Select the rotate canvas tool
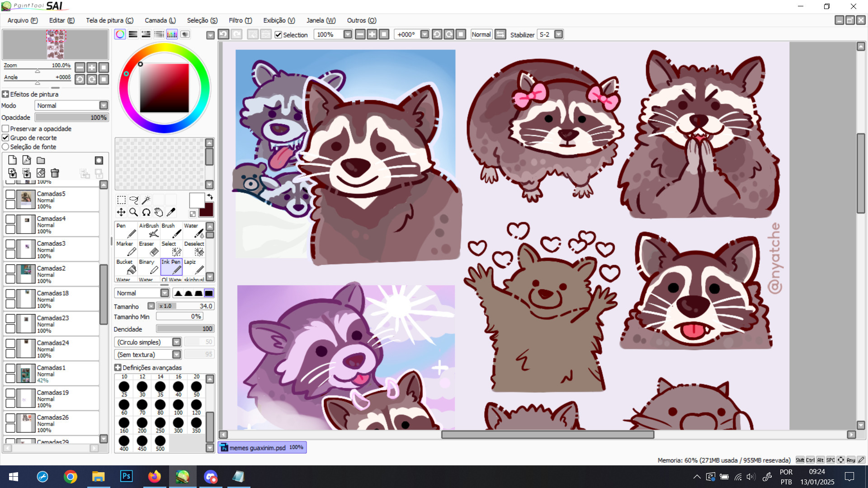The height and width of the screenshot is (488, 868). [x=146, y=212]
